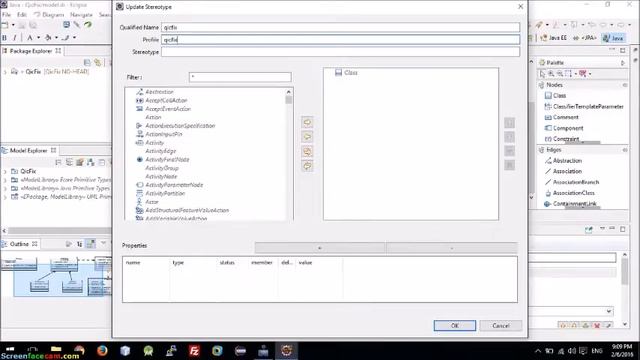The height and width of the screenshot is (360, 640).
Task: Click the 'type' column header in Properties
Action: tap(178, 262)
